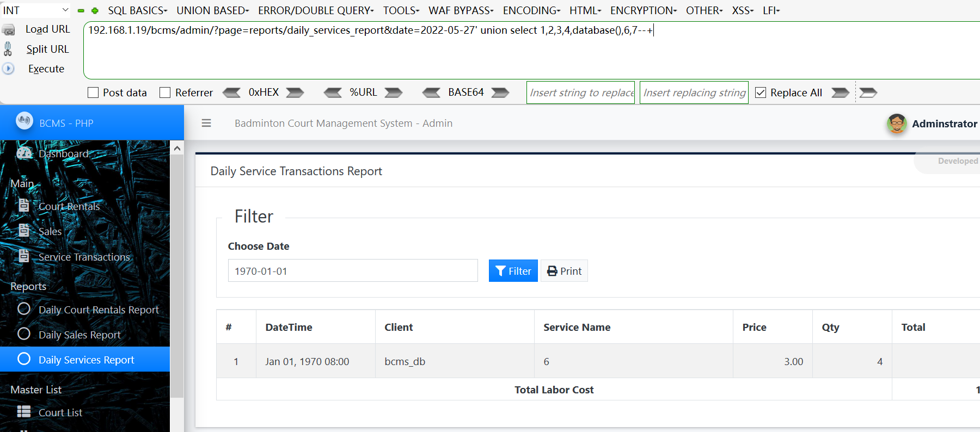Click the circle icon beside Daily Sales Report

pos(24,334)
